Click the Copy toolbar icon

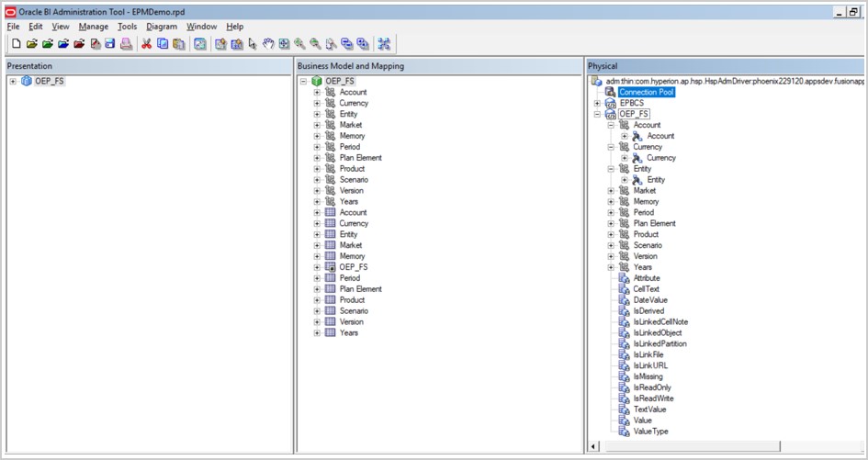click(163, 44)
